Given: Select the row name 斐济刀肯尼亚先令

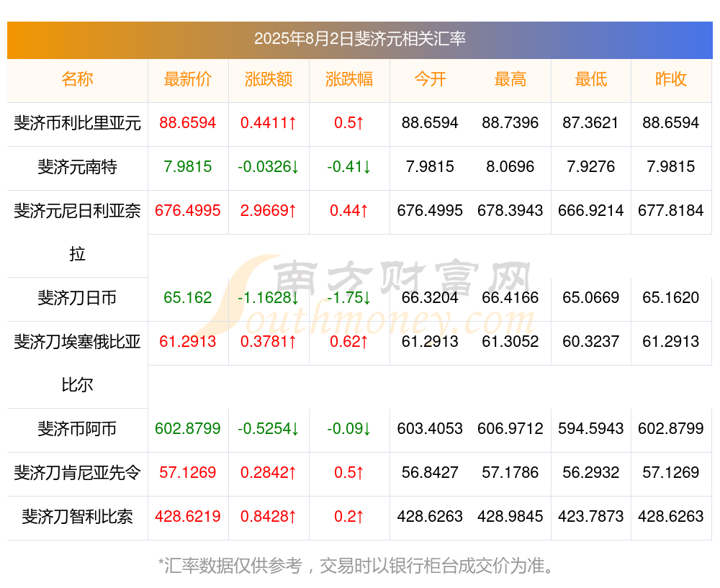Looking at the screenshot, I should pos(77,472).
